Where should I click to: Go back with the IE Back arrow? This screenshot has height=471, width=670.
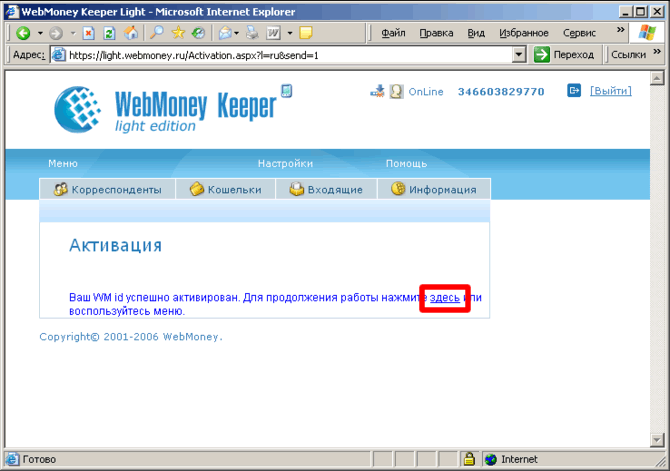pos(23,33)
